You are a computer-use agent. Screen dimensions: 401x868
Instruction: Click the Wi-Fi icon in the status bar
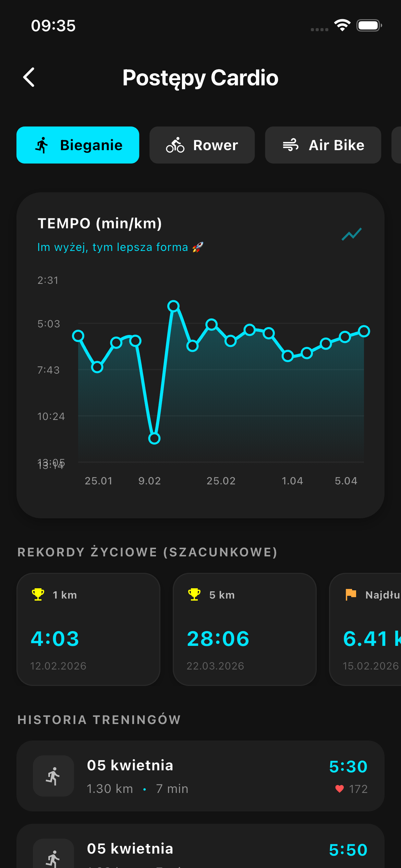342,25
